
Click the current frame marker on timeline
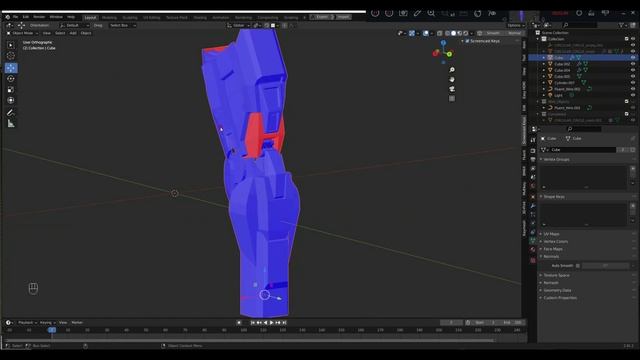point(52,330)
